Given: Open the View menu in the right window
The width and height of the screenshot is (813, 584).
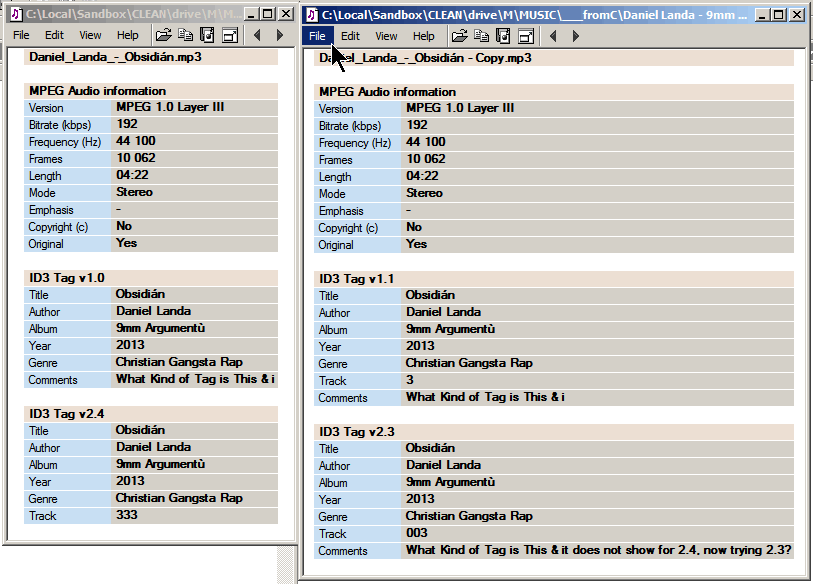Looking at the screenshot, I should pyautogui.click(x=386, y=36).
